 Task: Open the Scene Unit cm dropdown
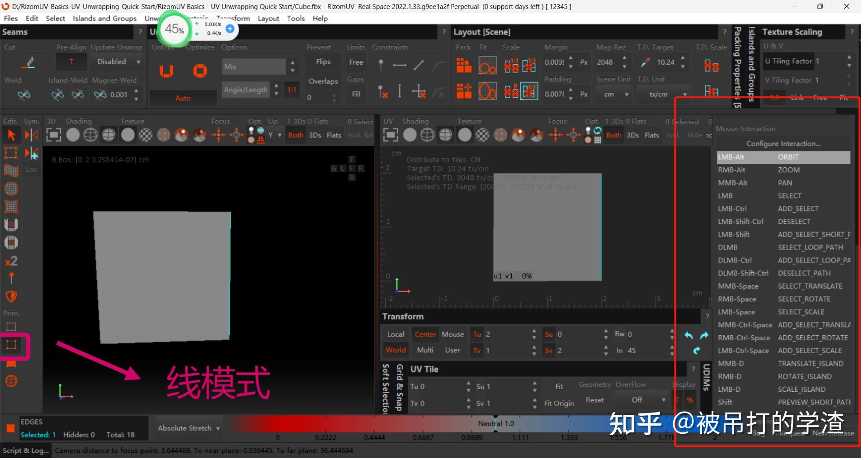[x=613, y=95]
